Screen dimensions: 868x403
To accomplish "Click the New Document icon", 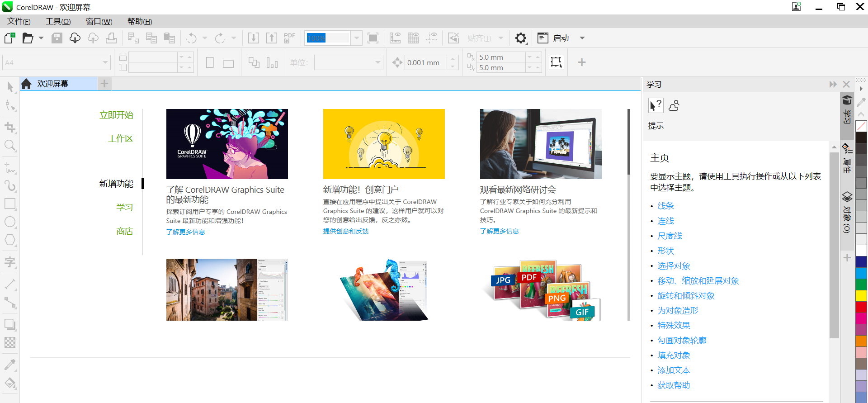I will click(10, 38).
